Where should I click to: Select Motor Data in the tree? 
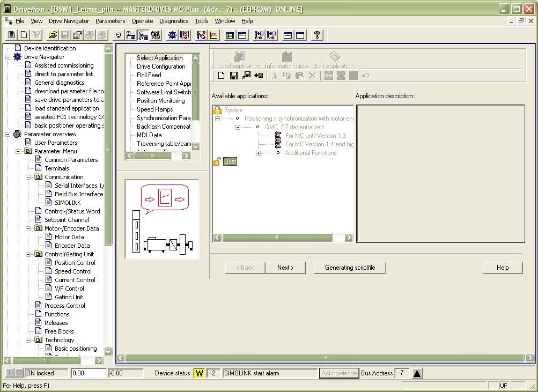pyautogui.click(x=69, y=237)
